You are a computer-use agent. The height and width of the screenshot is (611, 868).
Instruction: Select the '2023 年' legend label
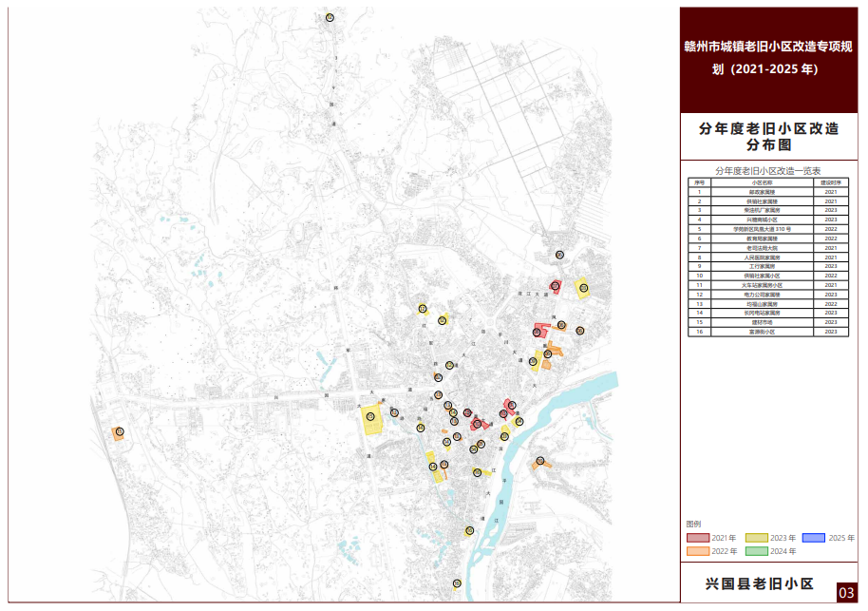coord(783,538)
